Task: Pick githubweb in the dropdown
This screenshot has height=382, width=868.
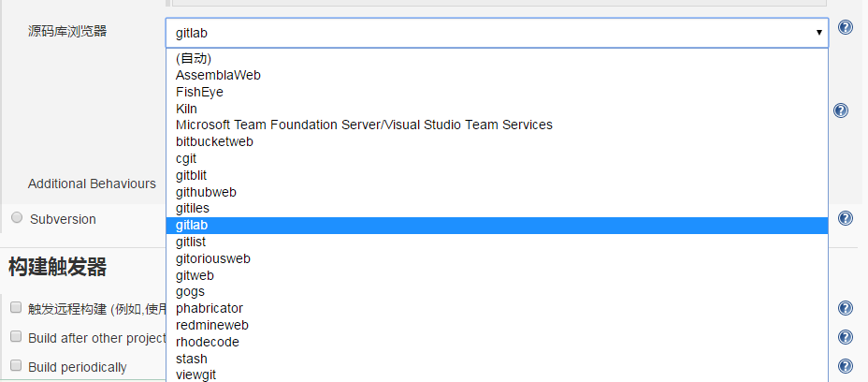Action: (x=497, y=192)
